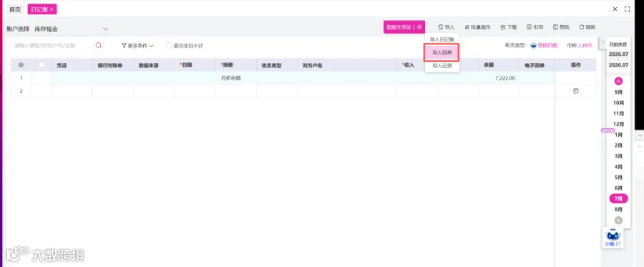
Task: Select month 11月
Action: coord(618,114)
